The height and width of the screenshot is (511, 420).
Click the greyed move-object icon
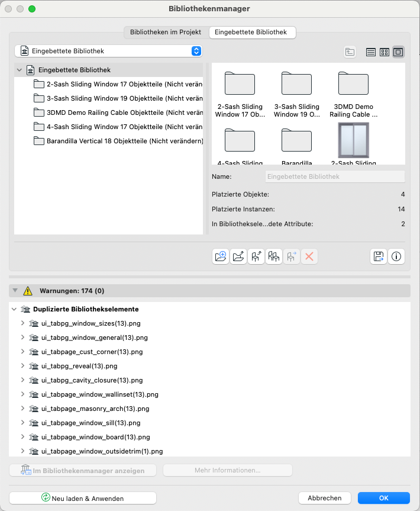292,256
